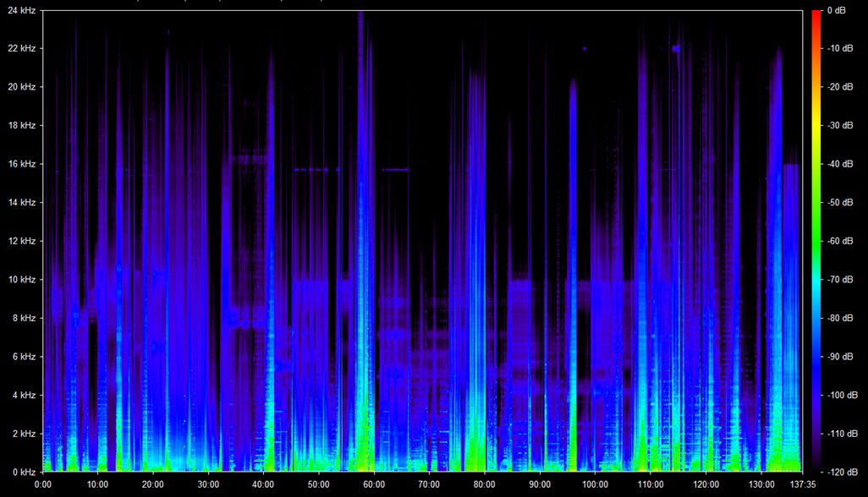Click the 18 kHz frequency axis label

tap(22, 125)
